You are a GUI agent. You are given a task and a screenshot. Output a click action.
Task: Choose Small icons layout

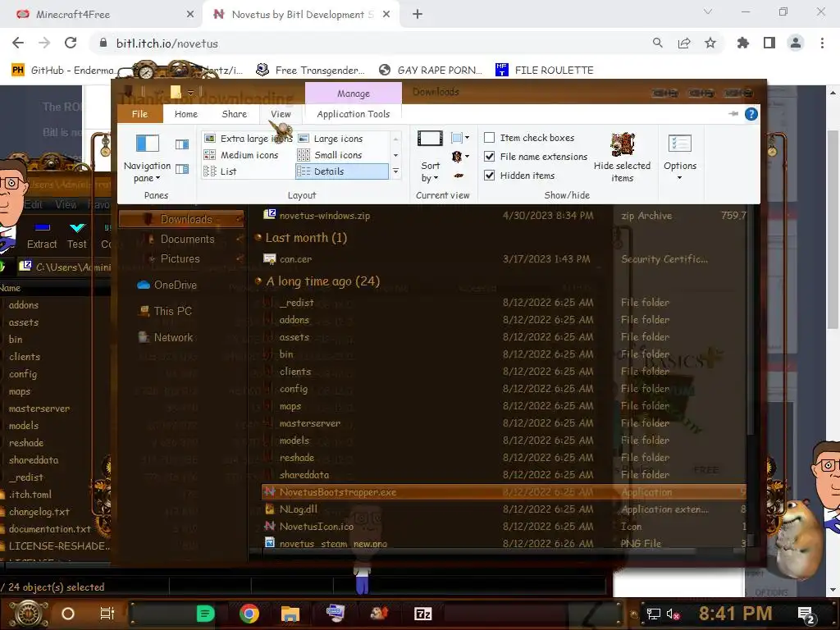click(x=330, y=155)
